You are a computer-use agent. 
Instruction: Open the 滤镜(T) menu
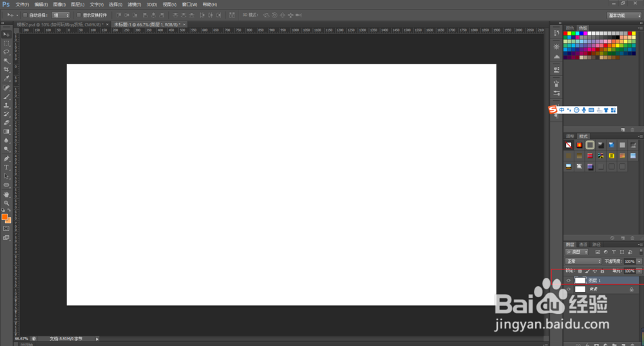tap(135, 5)
